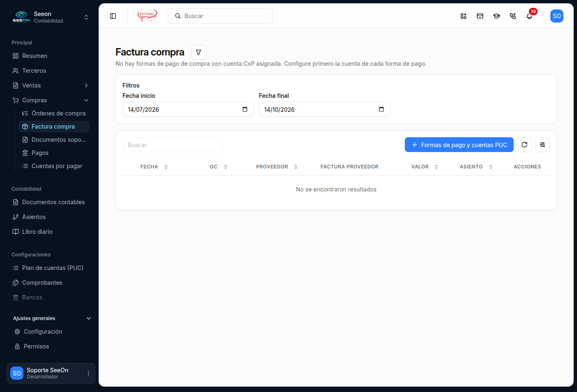Open Comprobantes in Configuraciones
The image size is (577, 392).
pyautogui.click(x=51, y=283)
